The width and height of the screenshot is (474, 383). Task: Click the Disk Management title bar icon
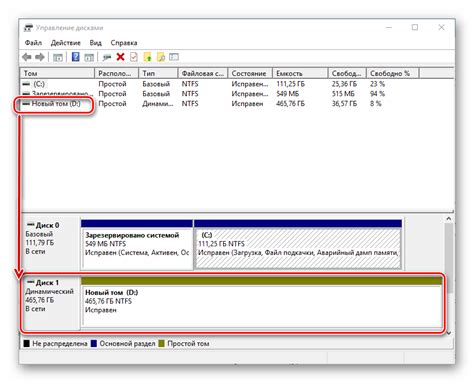[28, 28]
